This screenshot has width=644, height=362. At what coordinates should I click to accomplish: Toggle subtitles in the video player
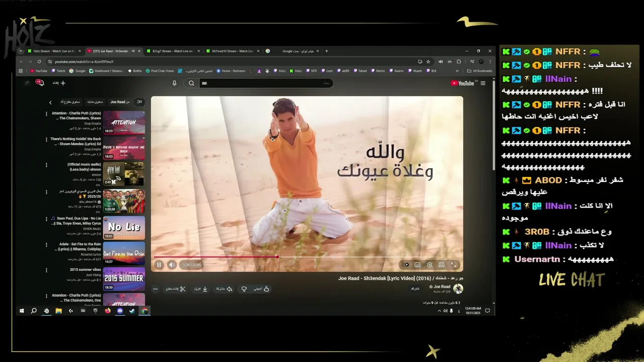418,265
